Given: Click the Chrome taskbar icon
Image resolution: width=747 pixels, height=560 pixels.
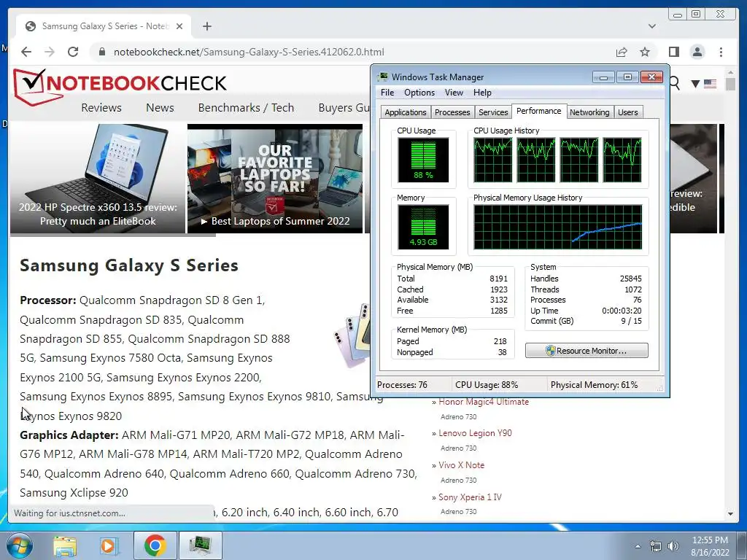Looking at the screenshot, I should 155,545.
